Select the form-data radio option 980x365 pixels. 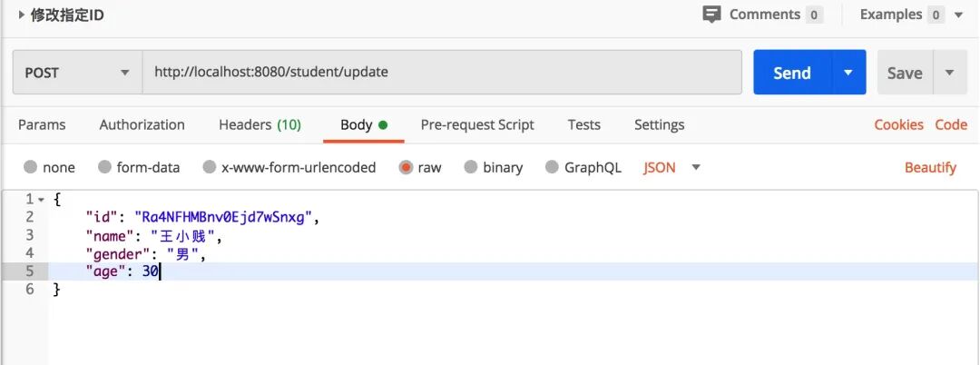point(105,167)
